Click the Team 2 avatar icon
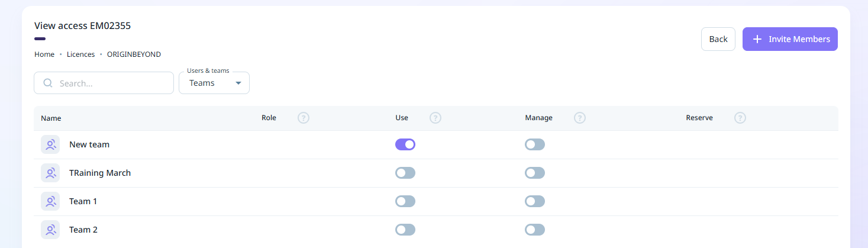The width and height of the screenshot is (868, 248). pyautogui.click(x=50, y=230)
